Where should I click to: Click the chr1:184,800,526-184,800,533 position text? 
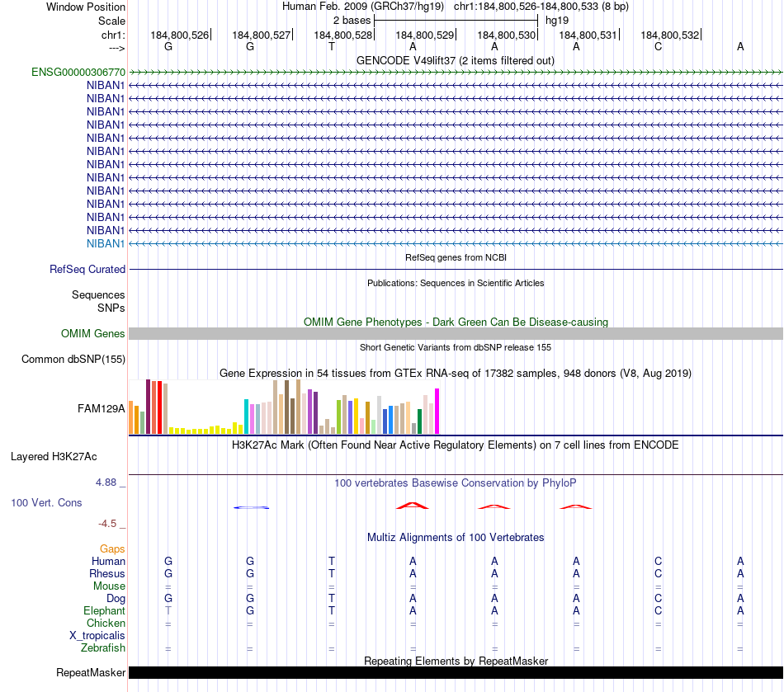coord(541,7)
